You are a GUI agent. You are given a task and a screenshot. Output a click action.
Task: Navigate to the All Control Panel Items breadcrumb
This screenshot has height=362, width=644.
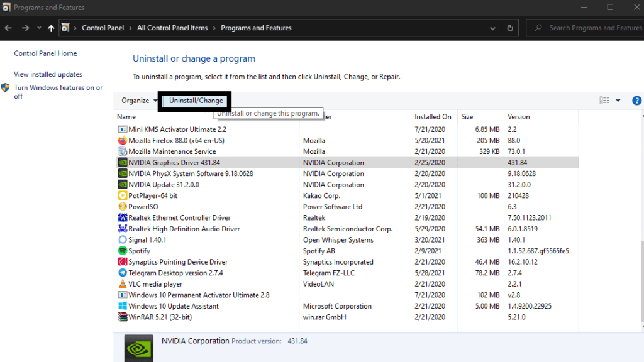pos(172,28)
